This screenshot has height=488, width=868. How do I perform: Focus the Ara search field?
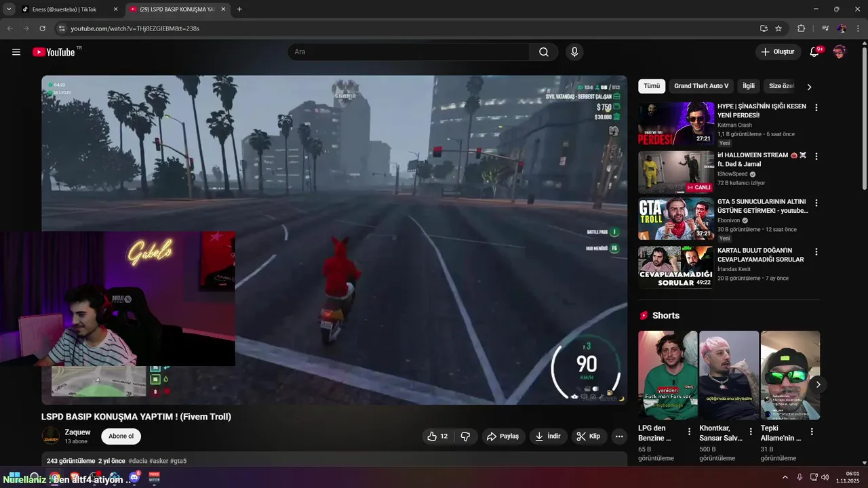409,52
